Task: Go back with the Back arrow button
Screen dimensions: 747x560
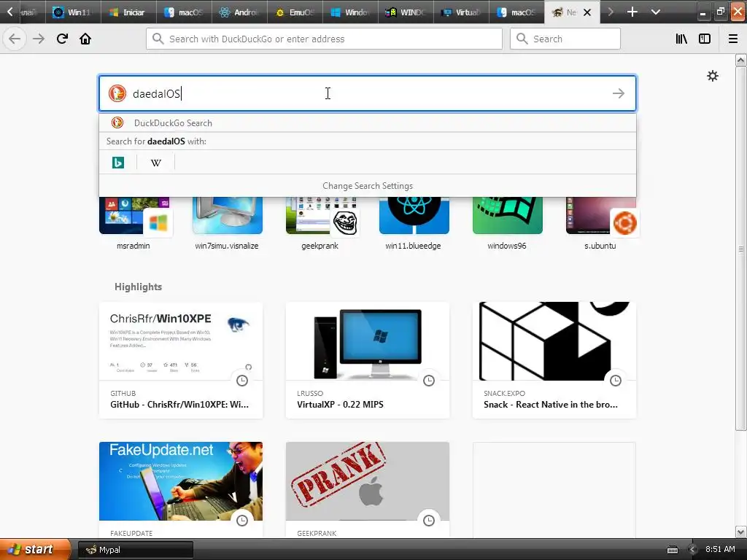Action: pos(15,39)
